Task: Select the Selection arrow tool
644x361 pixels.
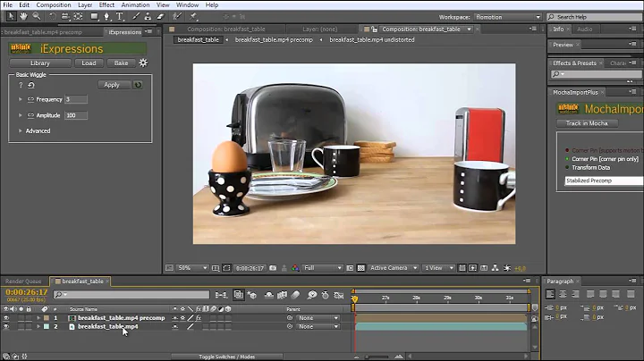Action: point(11,16)
